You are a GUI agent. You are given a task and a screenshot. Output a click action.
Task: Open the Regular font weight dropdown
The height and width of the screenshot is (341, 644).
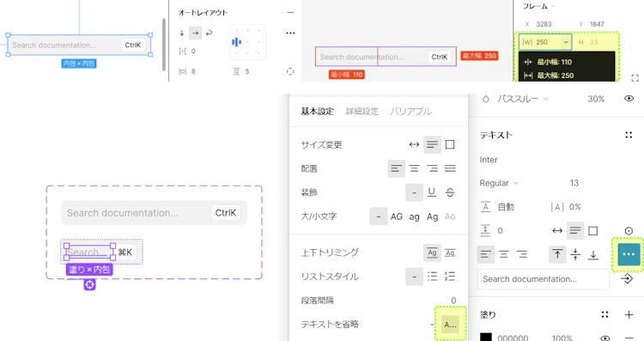pos(499,183)
